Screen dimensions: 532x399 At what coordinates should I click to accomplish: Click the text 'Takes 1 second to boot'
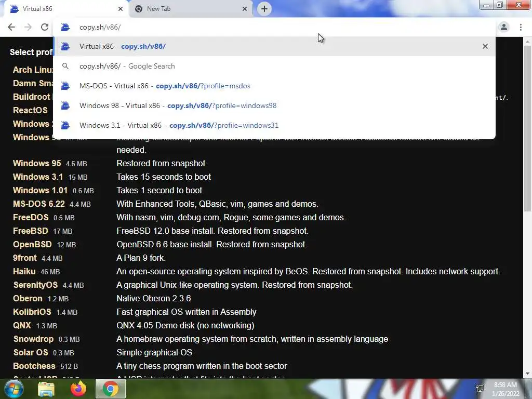[x=159, y=190]
